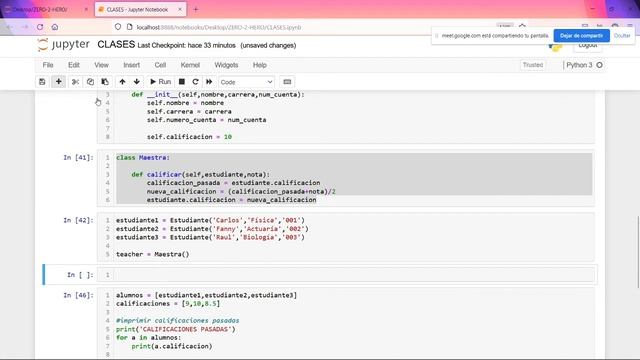Click the Jupyter logo
Image resolution: width=640 pixels, height=360 pixels.
pyautogui.click(x=63, y=44)
